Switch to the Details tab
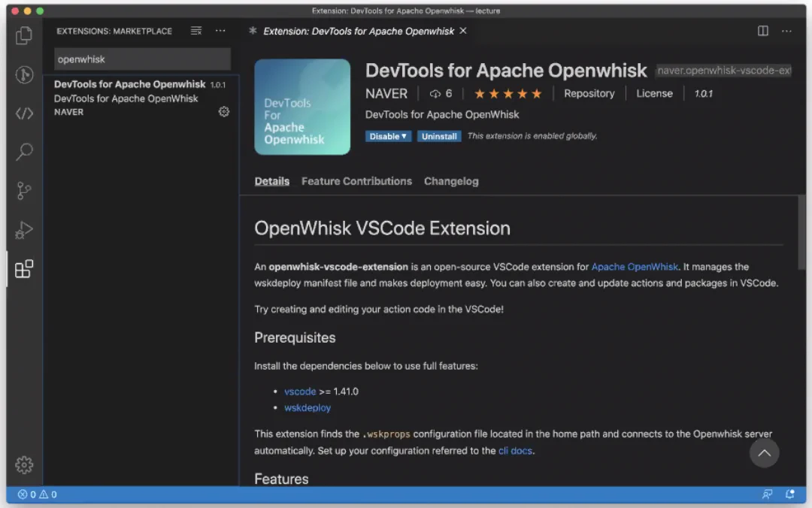812x508 pixels. pyautogui.click(x=272, y=181)
